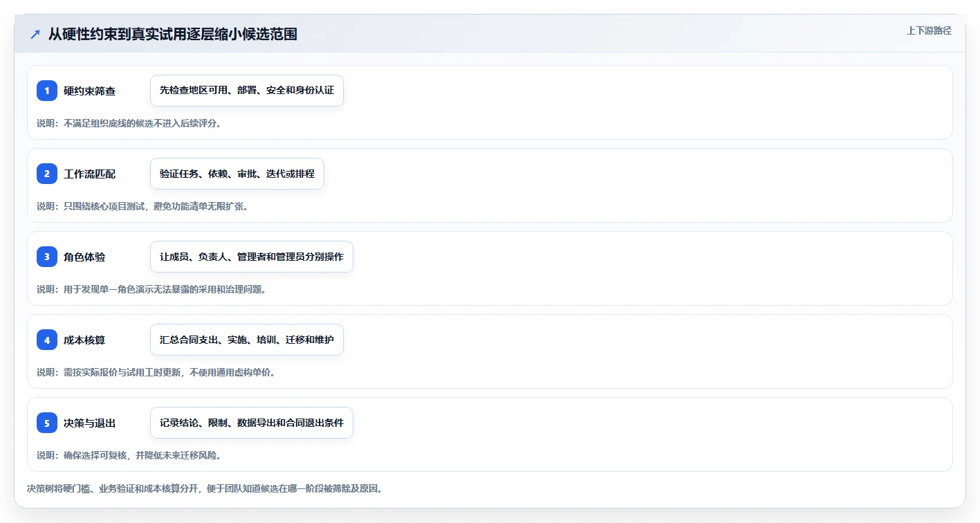Click the note 需按实际报价与试用工时更新
Image resolution: width=980 pixels, height=523 pixels.
click(124, 372)
